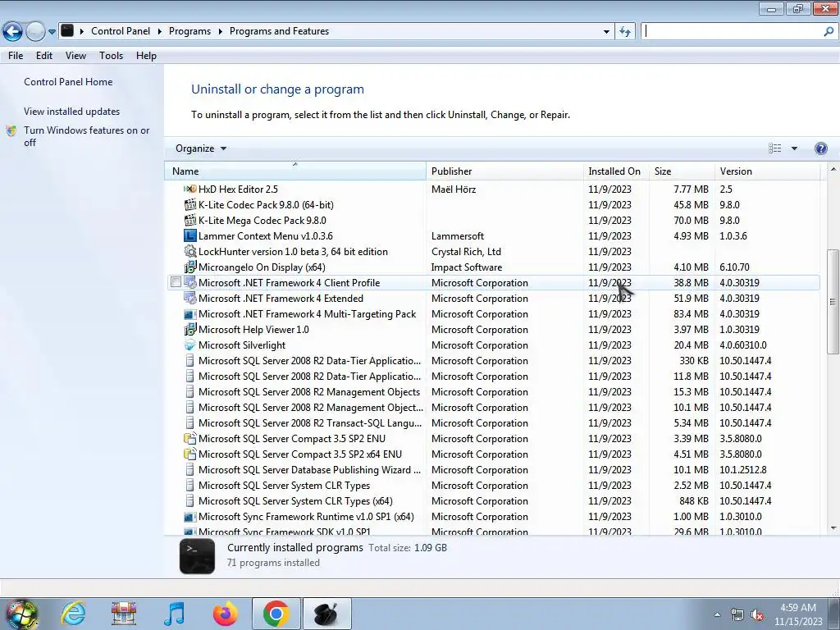The width and height of the screenshot is (840, 630).
Task: Select Microsoft SQL Server 2008 R2 Management Objects row
Action: tap(493, 392)
